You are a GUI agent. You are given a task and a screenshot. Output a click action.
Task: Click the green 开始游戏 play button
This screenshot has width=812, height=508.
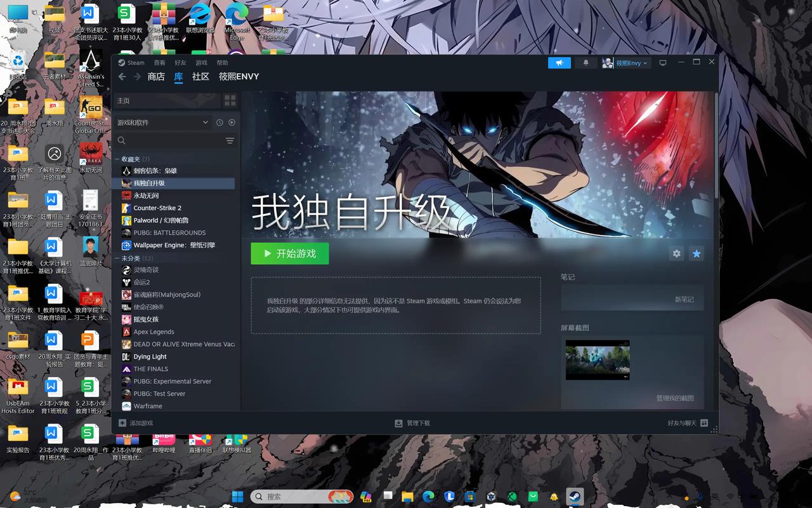click(x=290, y=253)
